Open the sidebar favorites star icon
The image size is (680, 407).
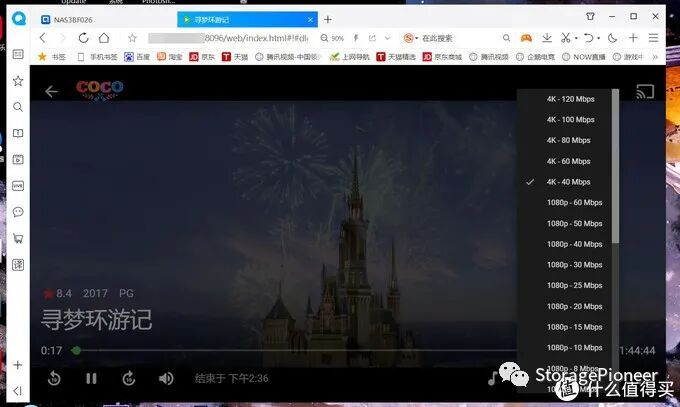pyautogui.click(x=18, y=81)
